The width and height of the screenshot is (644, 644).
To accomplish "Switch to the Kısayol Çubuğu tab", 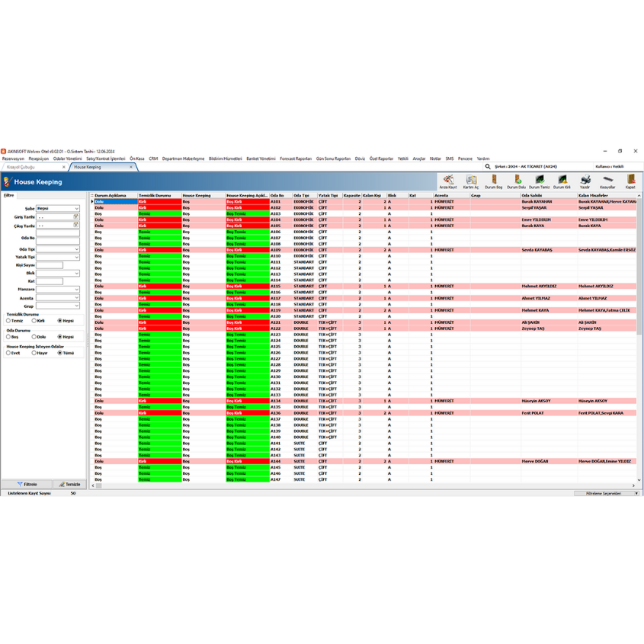I will pyautogui.click(x=21, y=166).
